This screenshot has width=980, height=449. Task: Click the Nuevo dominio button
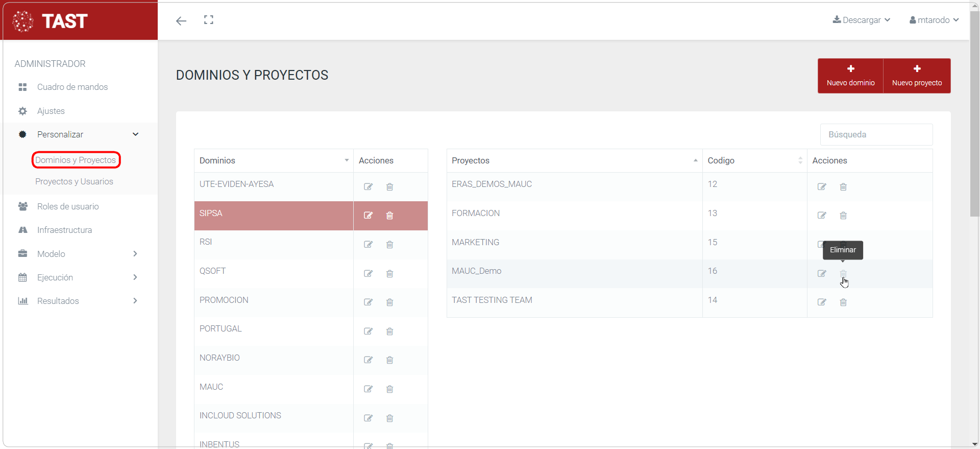click(850, 76)
